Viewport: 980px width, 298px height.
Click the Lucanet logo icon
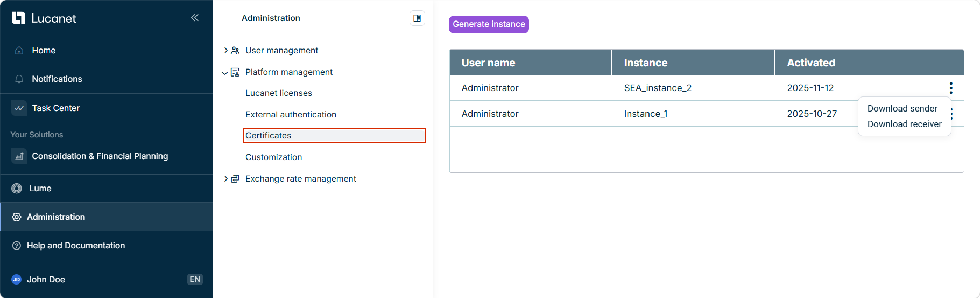[18, 18]
